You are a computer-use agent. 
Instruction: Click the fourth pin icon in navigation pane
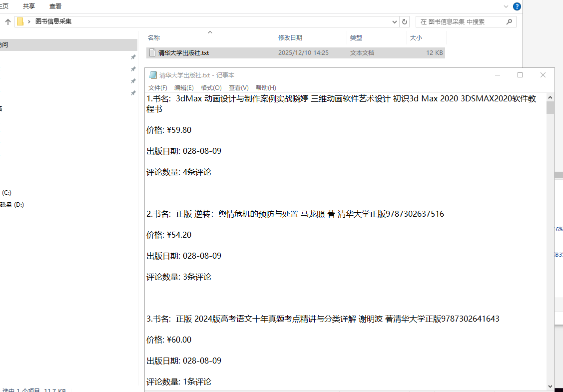(x=133, y=93)
